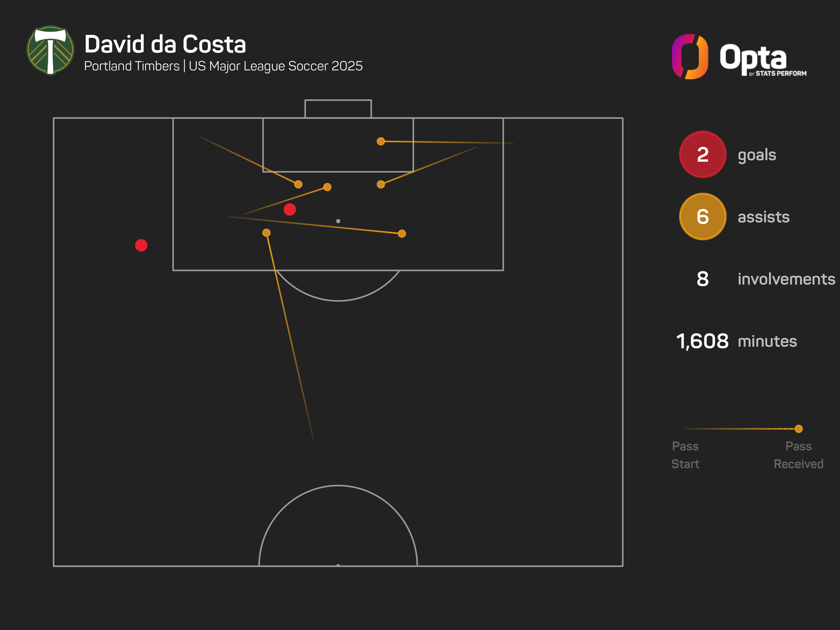
Task: Click the goal frame above the pitch
Action: pyautogui.click(x=338, y=109)
